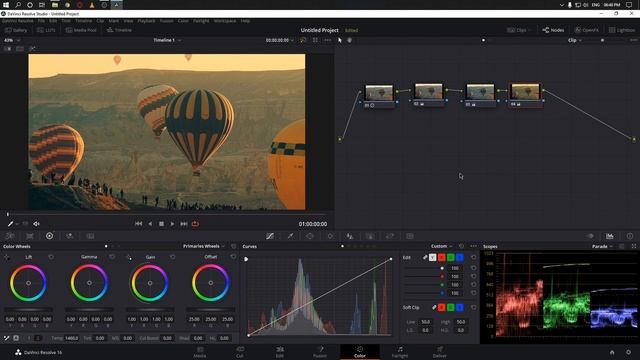Image resolution: width=640 pixels, height=360 pixels.
Task: Play viewer in reverse
Action: pos(150,224)
